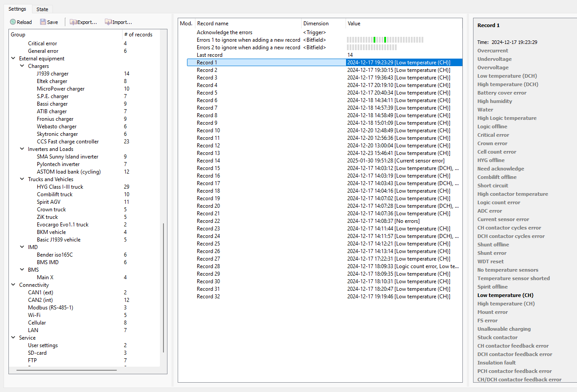This screenshot has width=577, height=392.
Task: Toggle the last bit of the Errors 1 bitfield
Action: [422, 40]
